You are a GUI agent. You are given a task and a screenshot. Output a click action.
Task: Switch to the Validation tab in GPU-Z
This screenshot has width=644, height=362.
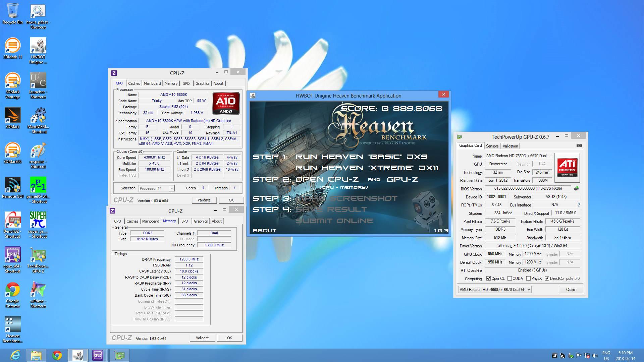[x=510, y=146]
